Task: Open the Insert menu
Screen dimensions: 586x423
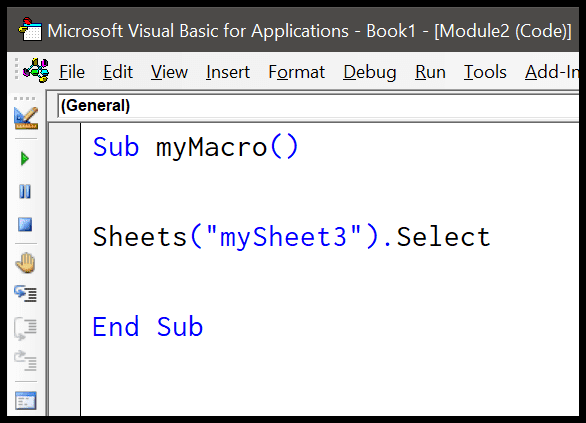Action: 228,72
